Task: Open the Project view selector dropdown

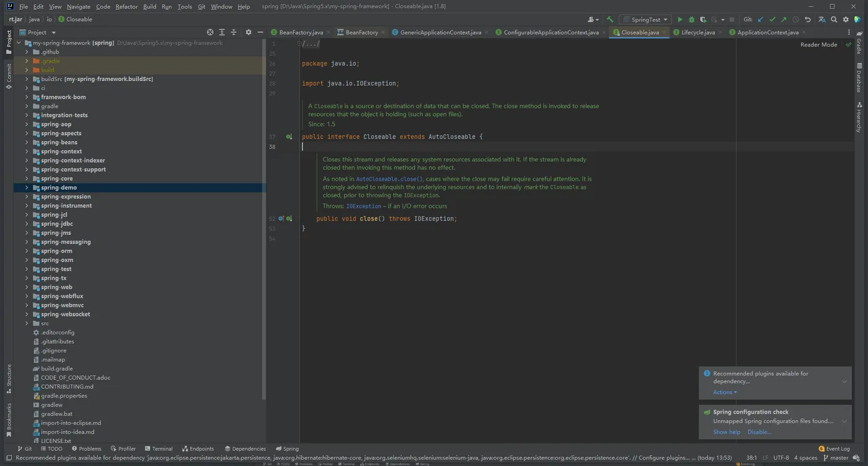Action: point(38,32)
